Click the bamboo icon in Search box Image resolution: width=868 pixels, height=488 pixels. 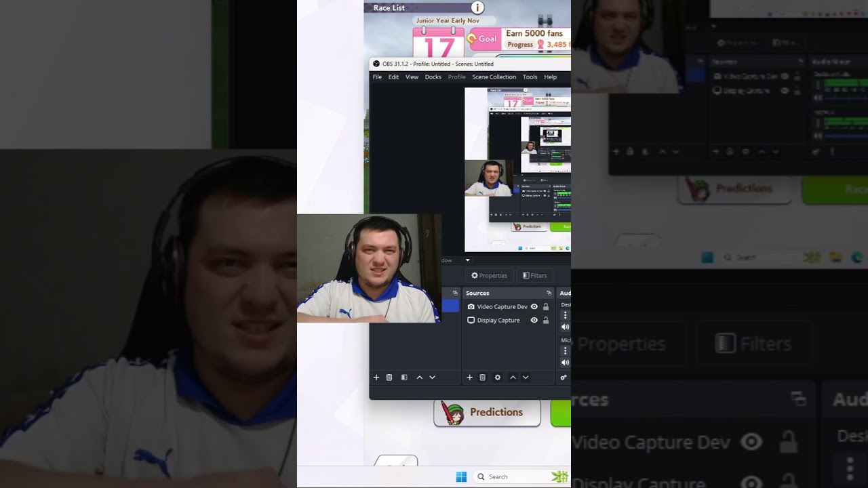point(560,476)
